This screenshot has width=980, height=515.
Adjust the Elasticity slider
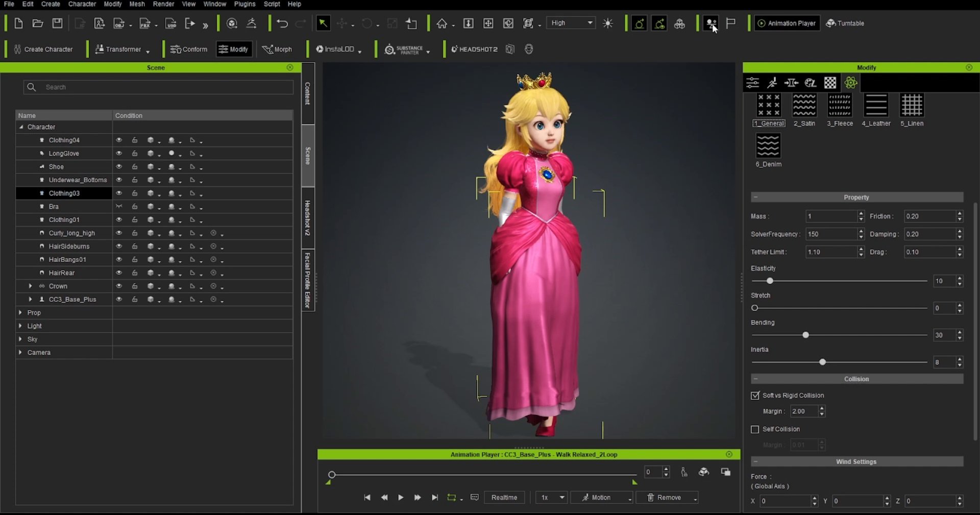[770, 281]
